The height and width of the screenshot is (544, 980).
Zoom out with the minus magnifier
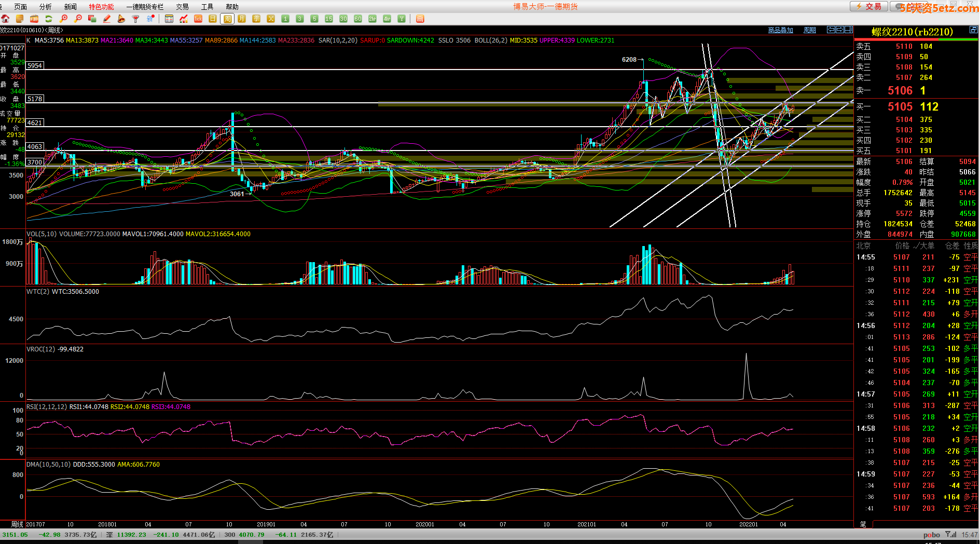pos(78,19)
